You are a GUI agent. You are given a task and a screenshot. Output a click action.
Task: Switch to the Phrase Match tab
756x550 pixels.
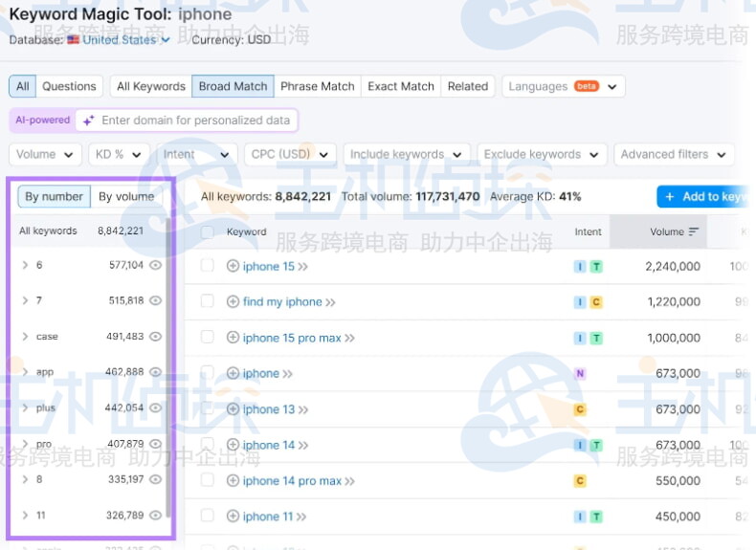[x=317, y=86]
